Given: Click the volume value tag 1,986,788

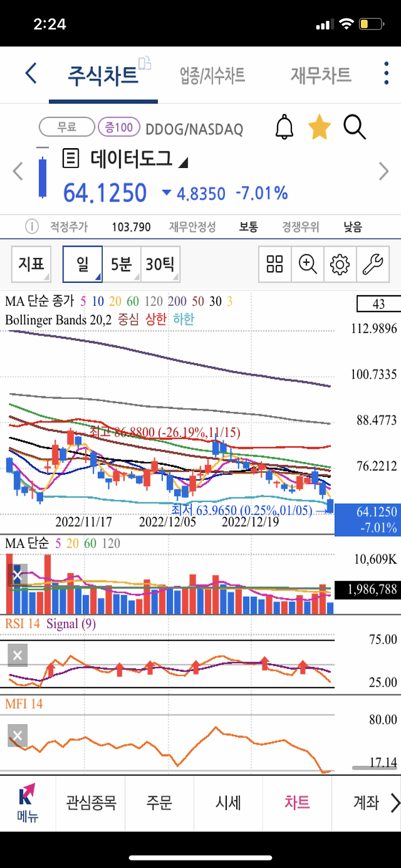Looking at the screenshot, I should (x=368, y=589).
